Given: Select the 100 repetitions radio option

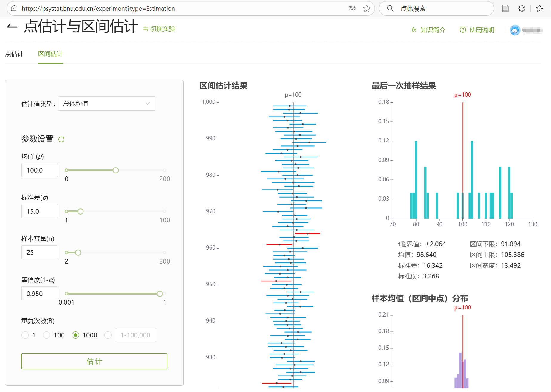Looking at the screenshot, I should coord(47,335).
